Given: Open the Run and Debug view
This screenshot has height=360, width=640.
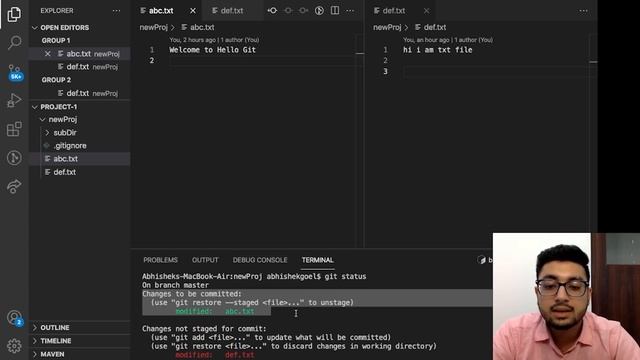Looking at the screenshot, I should point(14,100).
